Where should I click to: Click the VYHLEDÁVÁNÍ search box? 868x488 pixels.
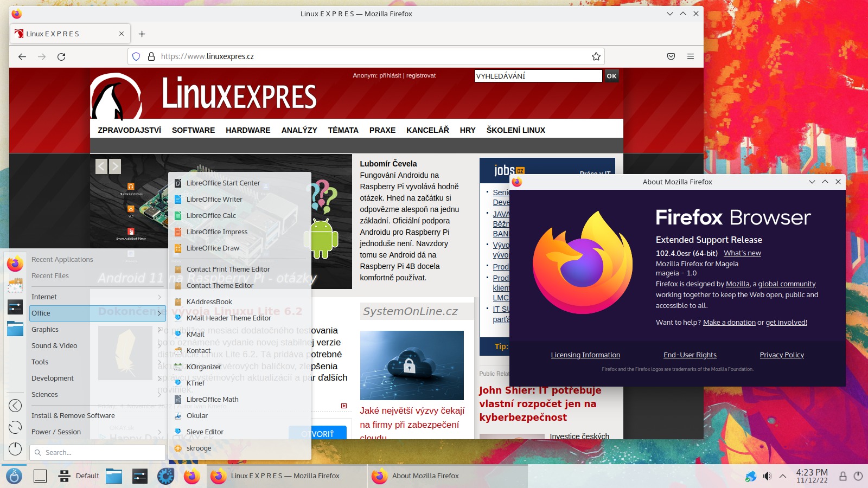[538, 76]
